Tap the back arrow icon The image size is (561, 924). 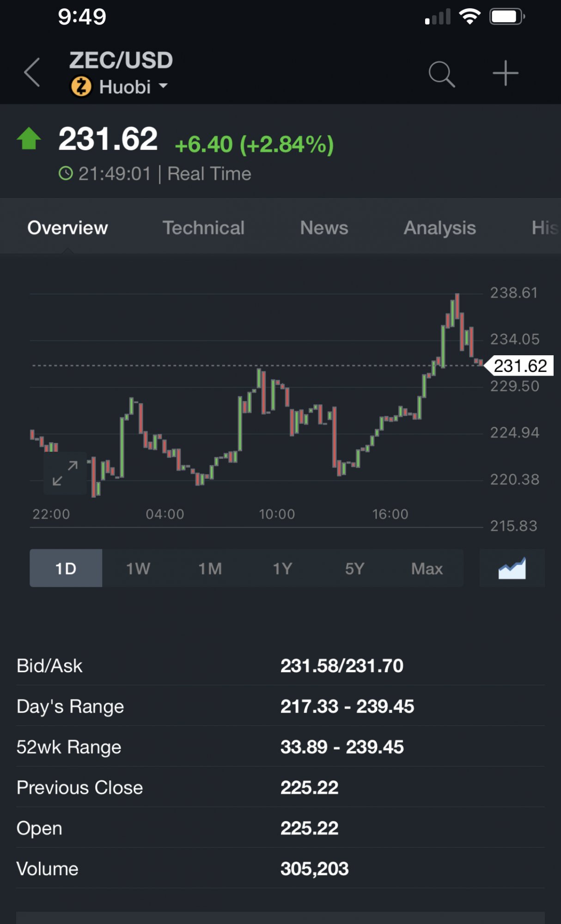pyautogui.click(x=32, y=73)
